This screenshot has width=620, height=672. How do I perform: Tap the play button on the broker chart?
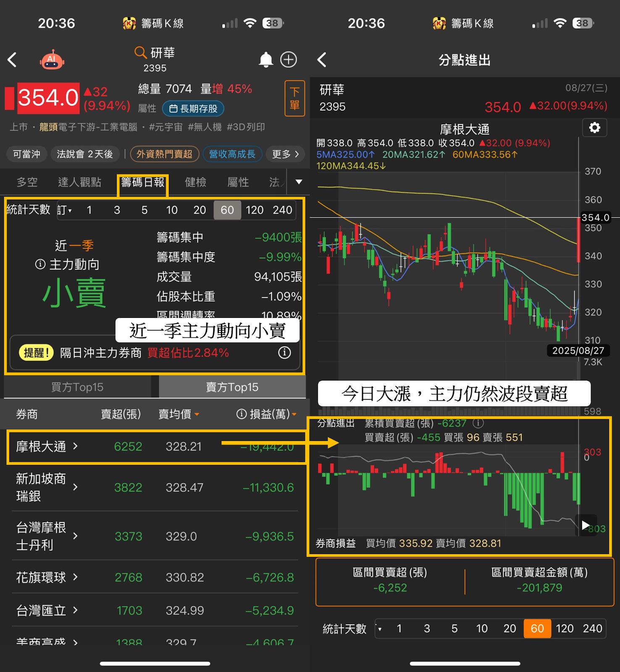click(586, 525)
